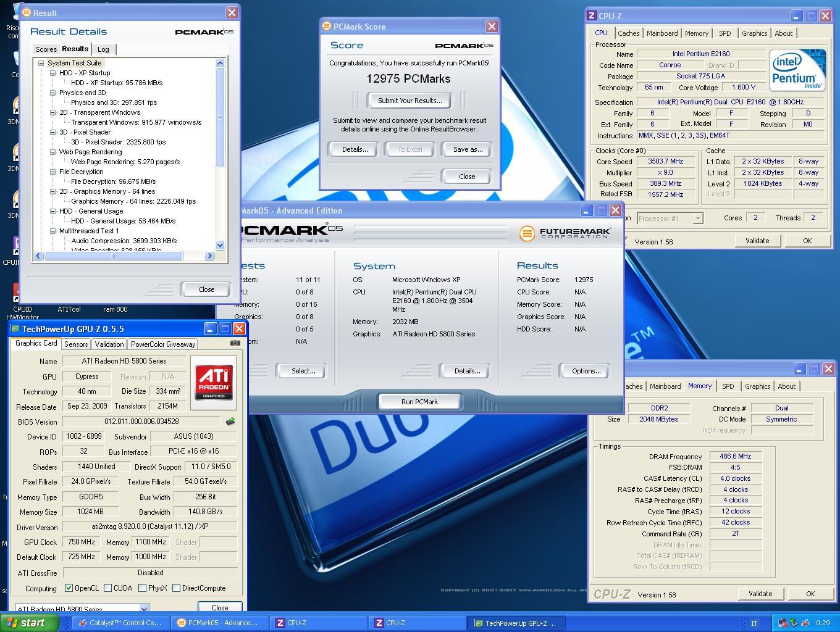Click the PCMark Score window title icon

click(x=326, y=27)
